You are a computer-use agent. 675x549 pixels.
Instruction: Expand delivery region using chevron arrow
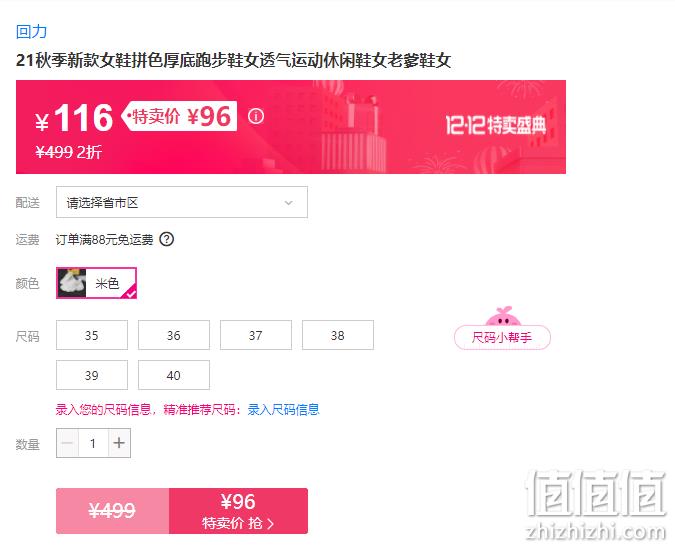point(288,202)
